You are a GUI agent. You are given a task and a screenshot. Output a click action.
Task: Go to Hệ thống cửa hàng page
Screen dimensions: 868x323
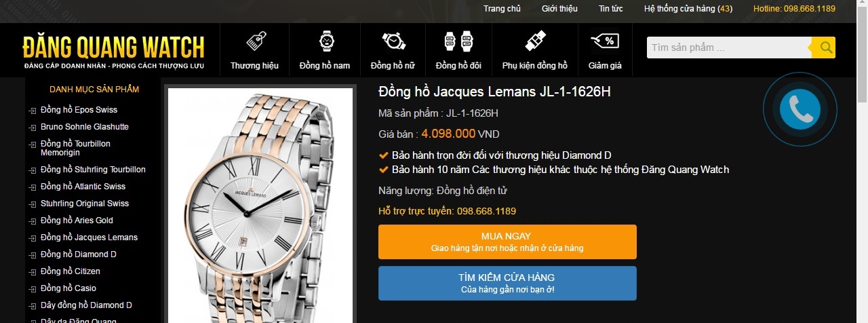pyautogui.click(x=688, y=9)
